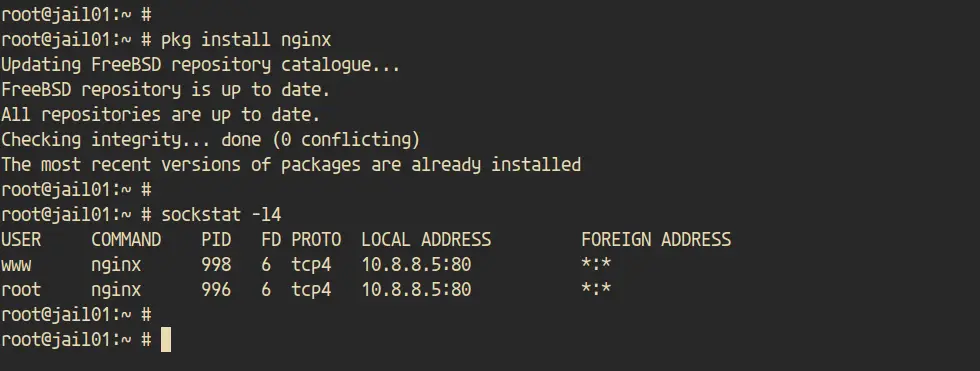Image resolution: width=980 pixels, height=371 pixels.
Task: Click the 'pkg install nginx' command text
Action: [246, 40]
